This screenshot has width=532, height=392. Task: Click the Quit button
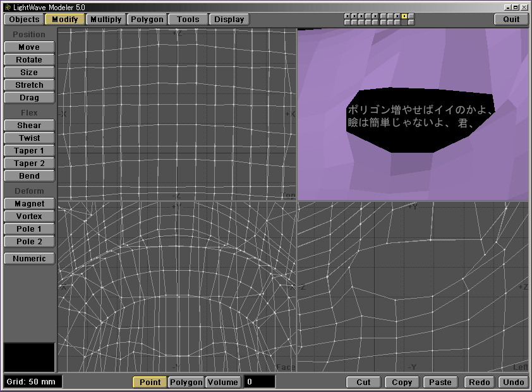(x=511, y=19)
